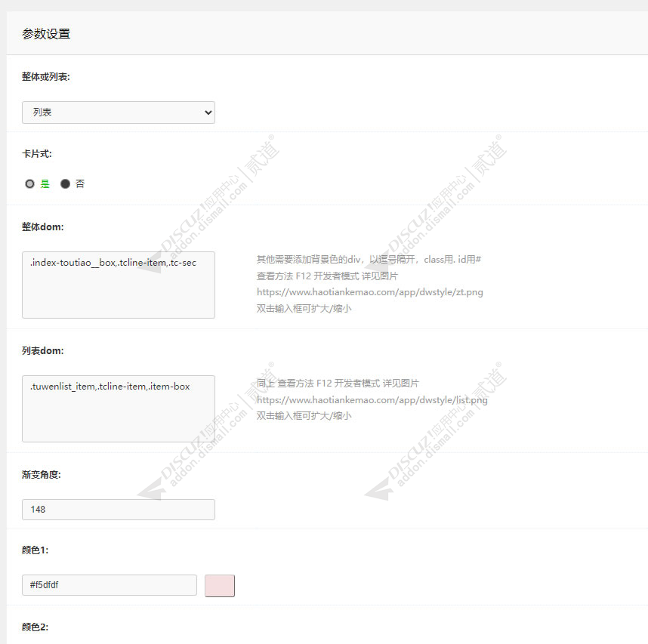Click the 整体dom textarea with .index-toutiao__box
Image resolution: width=648 pixels, height=644 pixels.
[118, 285]
